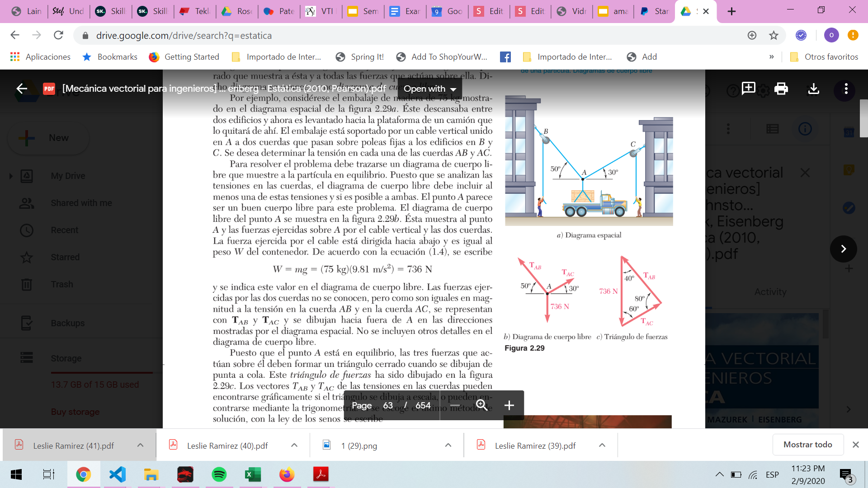Expand options for 1 (29).png download

point(448,446)
